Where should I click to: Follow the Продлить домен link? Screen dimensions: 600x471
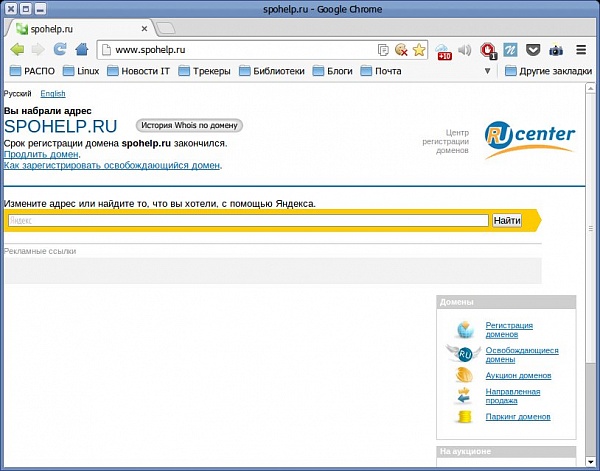pyautogui.click(x=41, y=155)
